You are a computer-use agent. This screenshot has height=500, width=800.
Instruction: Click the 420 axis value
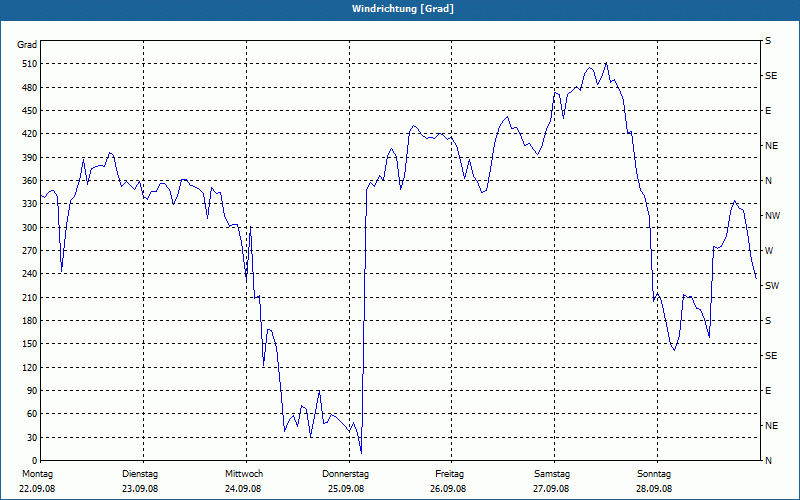pos(30,134)
